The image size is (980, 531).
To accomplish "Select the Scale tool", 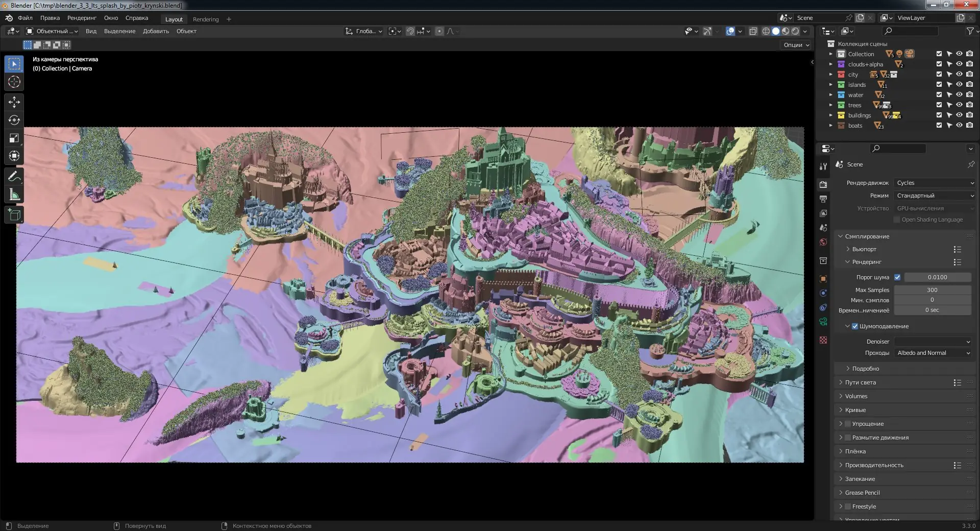I will tap(14, 138).
